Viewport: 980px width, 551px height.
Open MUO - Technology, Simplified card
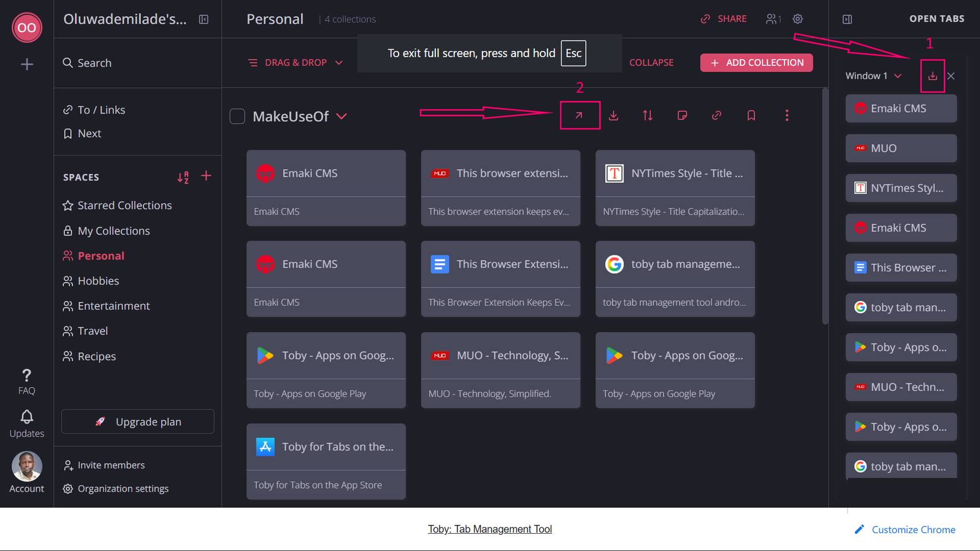tap(501, 370)
